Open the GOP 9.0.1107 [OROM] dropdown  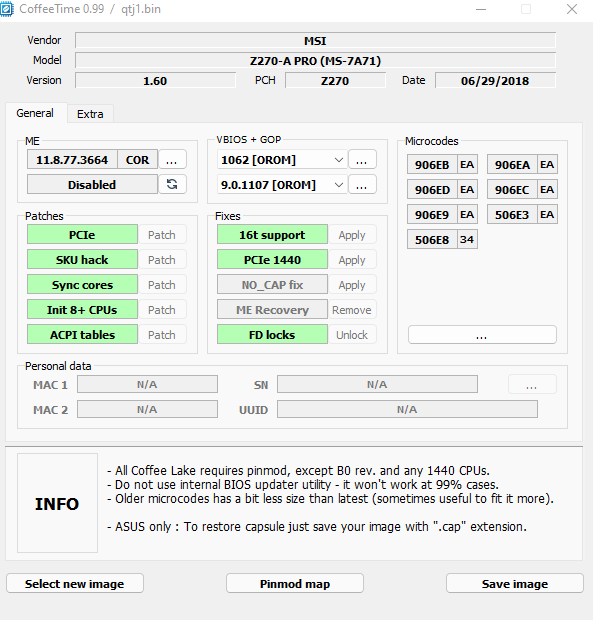coord(282,185)
